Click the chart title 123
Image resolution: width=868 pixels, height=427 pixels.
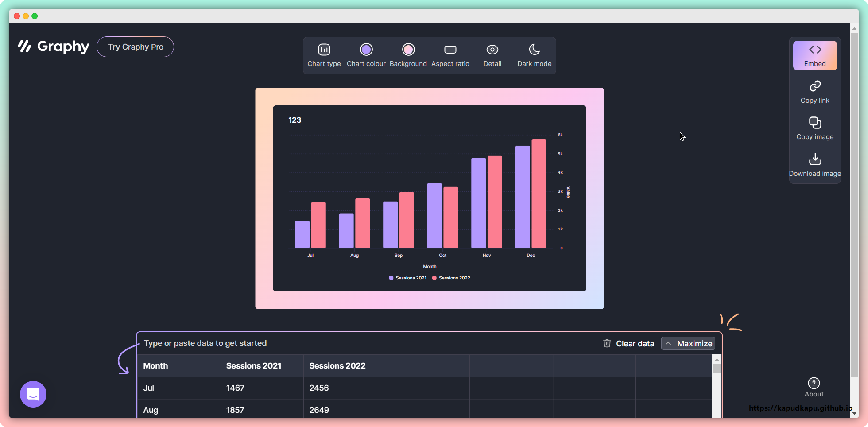295,120
